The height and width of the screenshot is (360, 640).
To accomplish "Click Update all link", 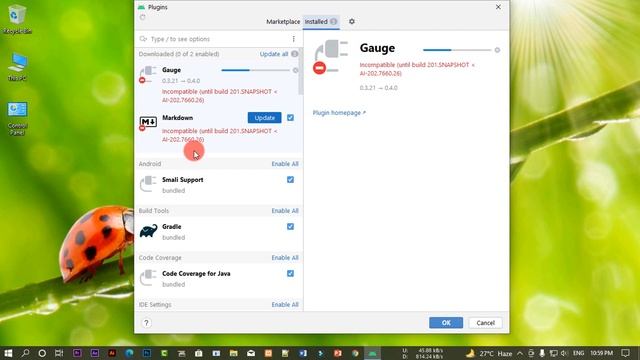I will tap(274, 54).
